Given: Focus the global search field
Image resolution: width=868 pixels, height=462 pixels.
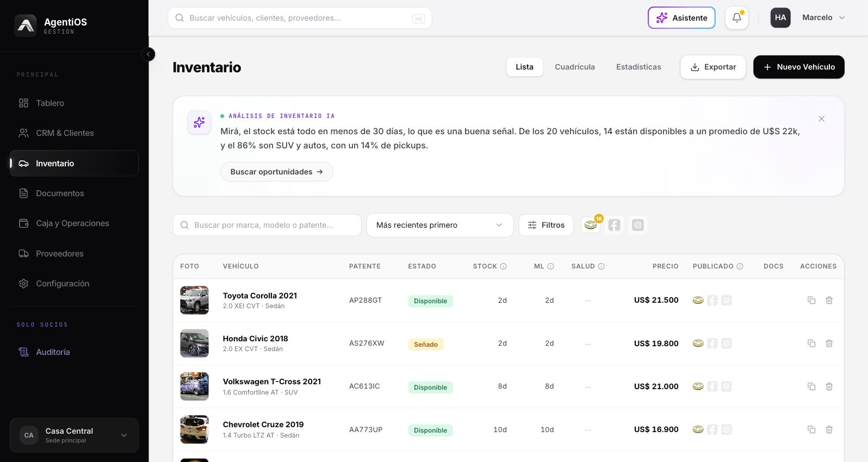Looking at the screenshot, I should [300, 18].
